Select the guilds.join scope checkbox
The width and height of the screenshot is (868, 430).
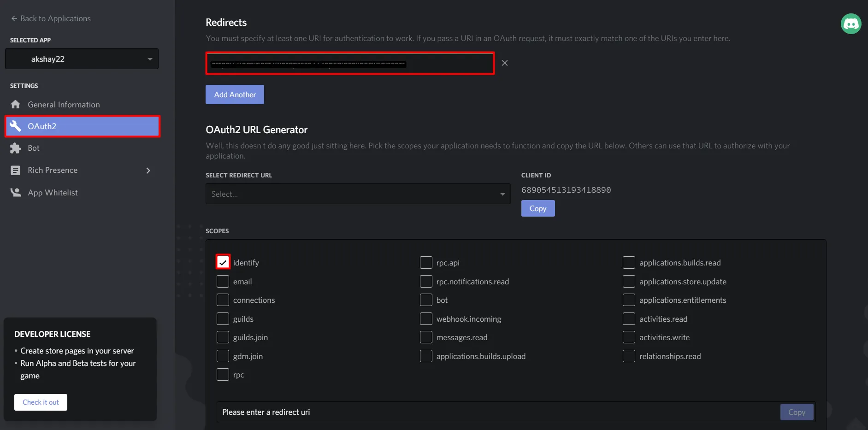point(223,337)
